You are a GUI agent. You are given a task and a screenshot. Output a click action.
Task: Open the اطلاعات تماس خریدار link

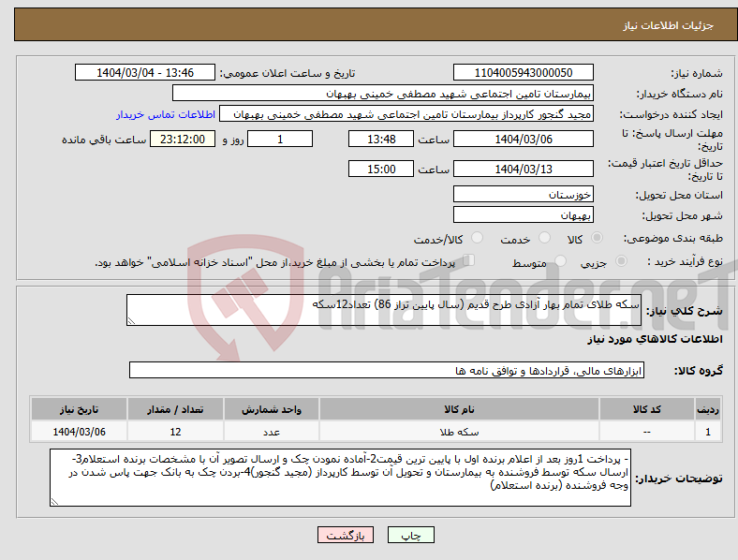[x=166, y=114]
